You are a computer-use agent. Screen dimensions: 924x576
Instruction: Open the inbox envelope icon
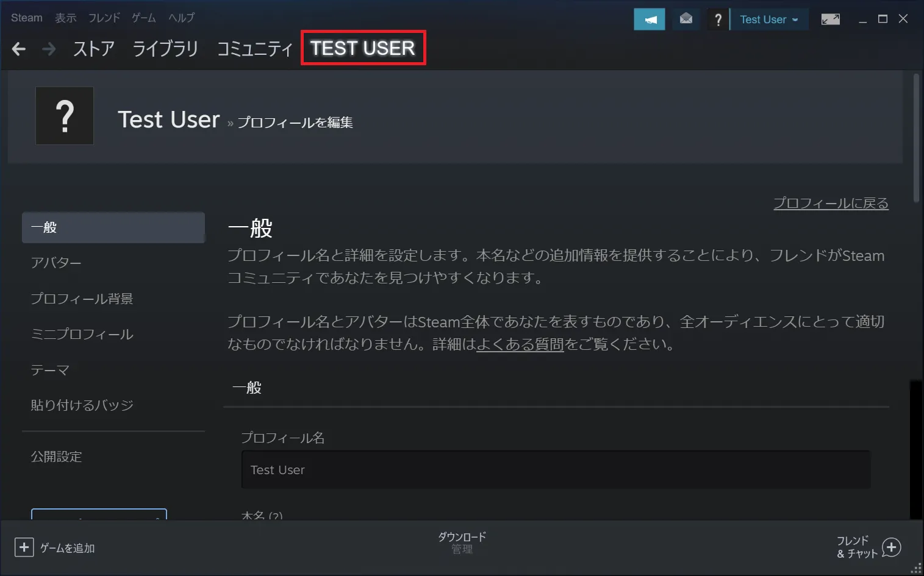pos(686,20)
